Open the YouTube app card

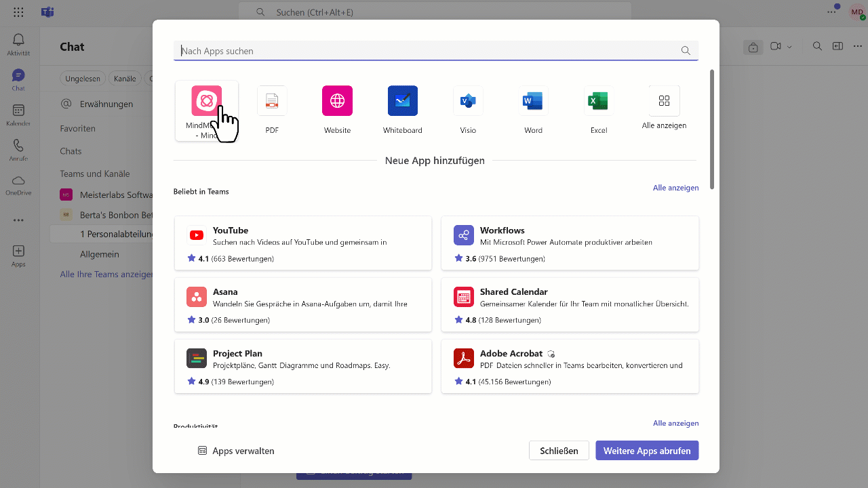tap(303, 243)
